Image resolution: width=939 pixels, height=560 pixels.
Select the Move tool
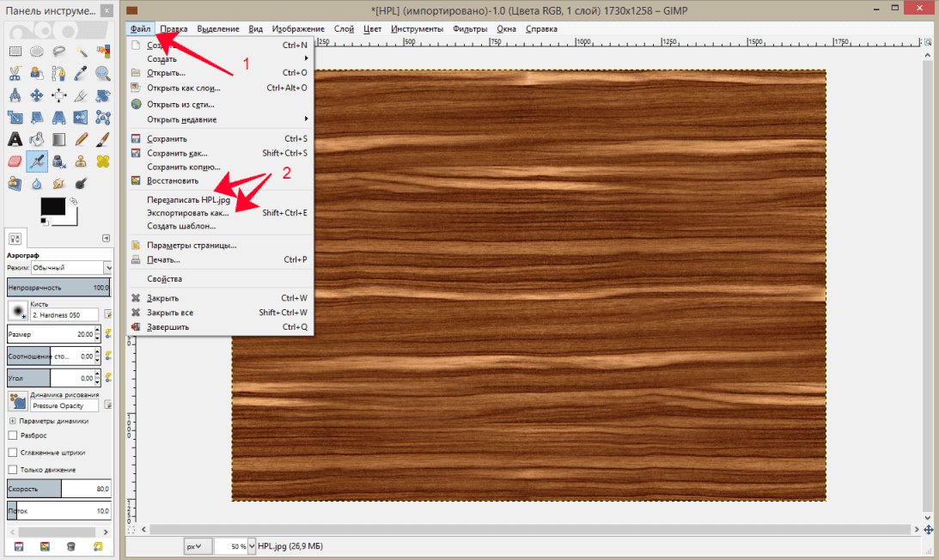[x=37, y=94]
